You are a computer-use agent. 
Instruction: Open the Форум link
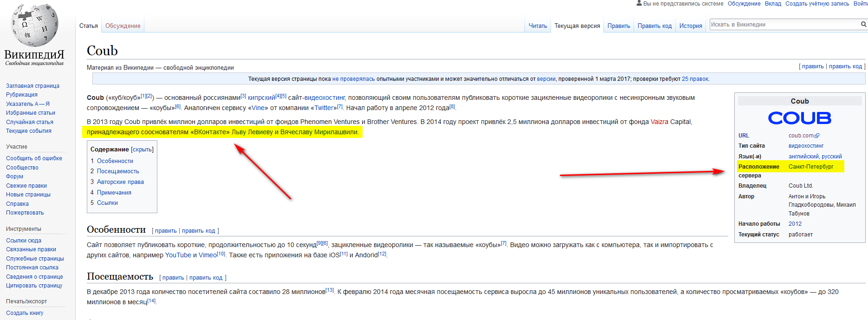click(x=14, y=176)
